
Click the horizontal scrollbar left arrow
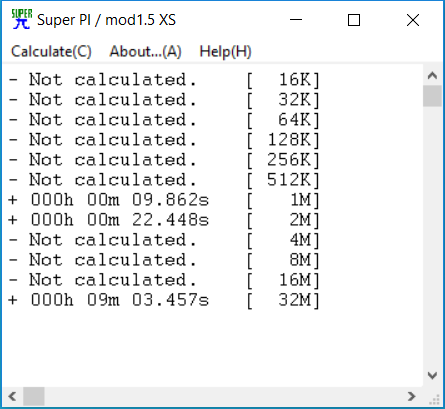coord(12,396)
